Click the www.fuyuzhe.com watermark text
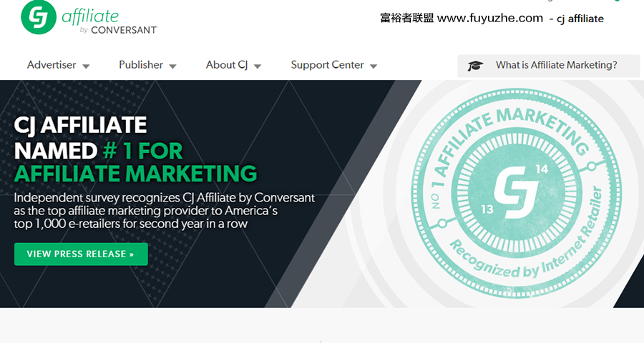 (490, 18)
